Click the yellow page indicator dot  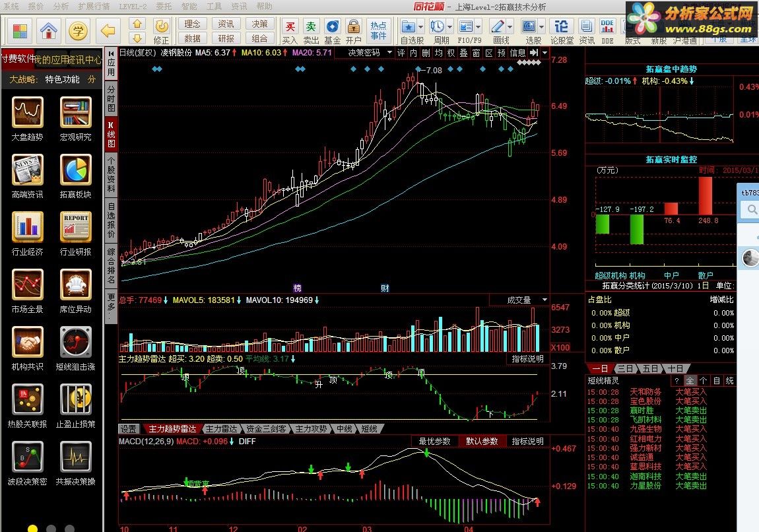(x=33, y=529)
